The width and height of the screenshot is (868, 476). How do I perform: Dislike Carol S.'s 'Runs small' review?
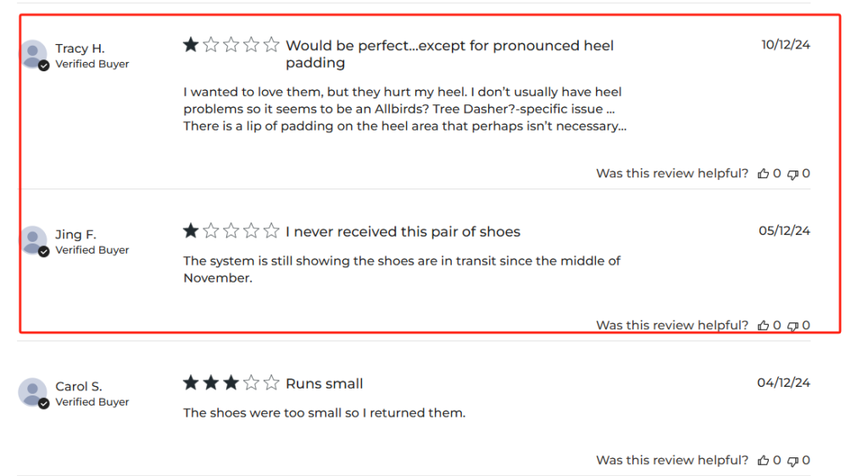(x=793, y=461)
